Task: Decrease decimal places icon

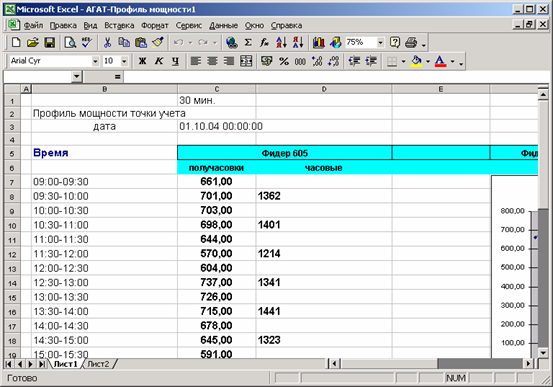Action: 334,61
